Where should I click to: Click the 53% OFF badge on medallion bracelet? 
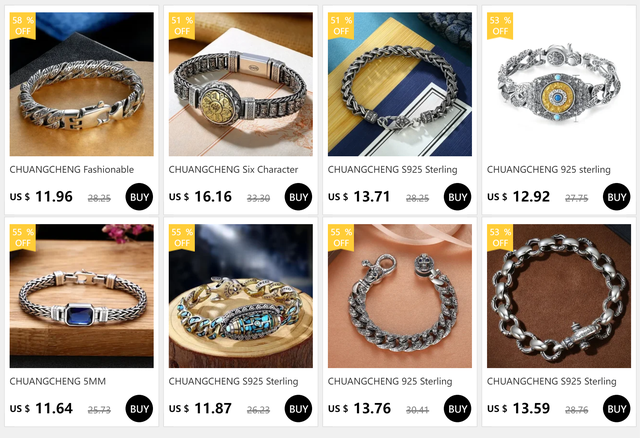pyautogui.click(x=500, y=26)
